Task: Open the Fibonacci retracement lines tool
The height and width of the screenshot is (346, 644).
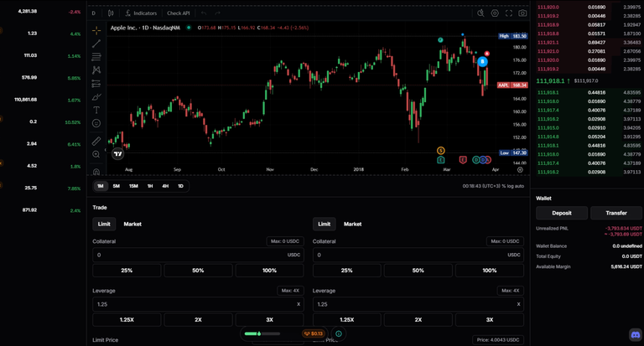Action: coord(96,57)
